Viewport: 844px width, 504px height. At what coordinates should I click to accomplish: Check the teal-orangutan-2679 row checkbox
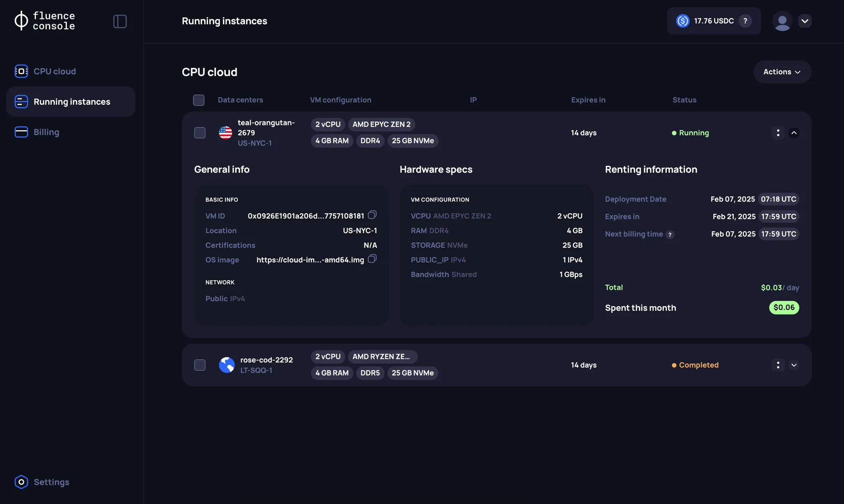(200, 132)
